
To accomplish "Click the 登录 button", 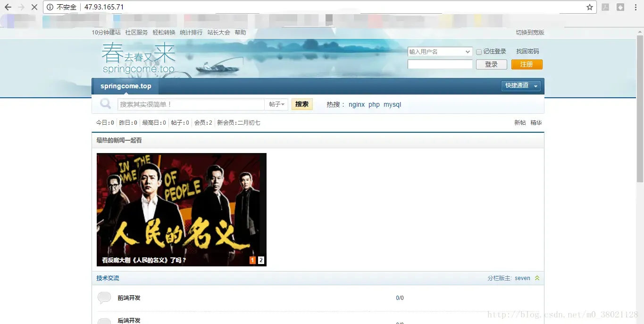I will (x=492, y=64).
